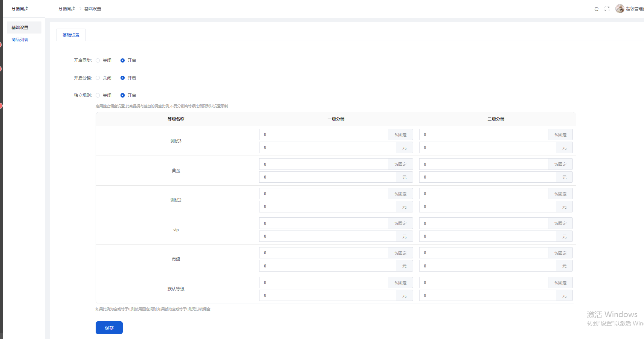The width and height of the screenshot is (644, 339).
Task: Disable 开启分销 by choosing 关闭
Action: pyautogui.click(x=98, y=78)
